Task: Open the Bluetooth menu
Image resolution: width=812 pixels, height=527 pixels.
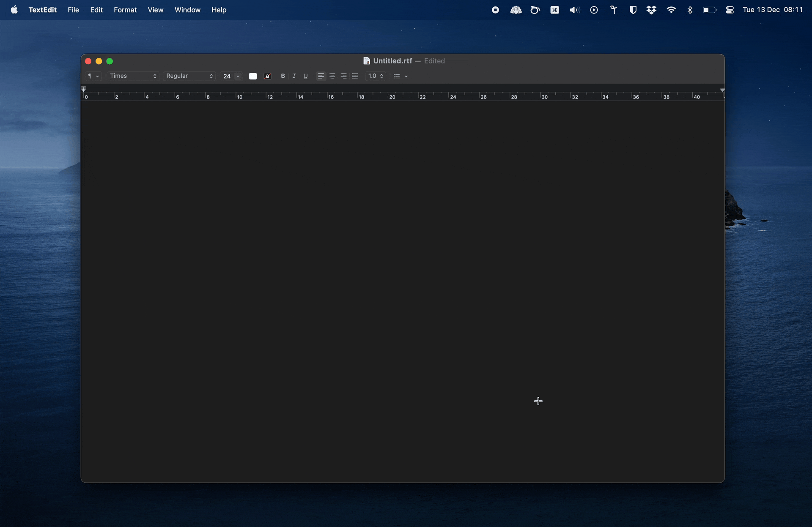Action: point(690,10)
